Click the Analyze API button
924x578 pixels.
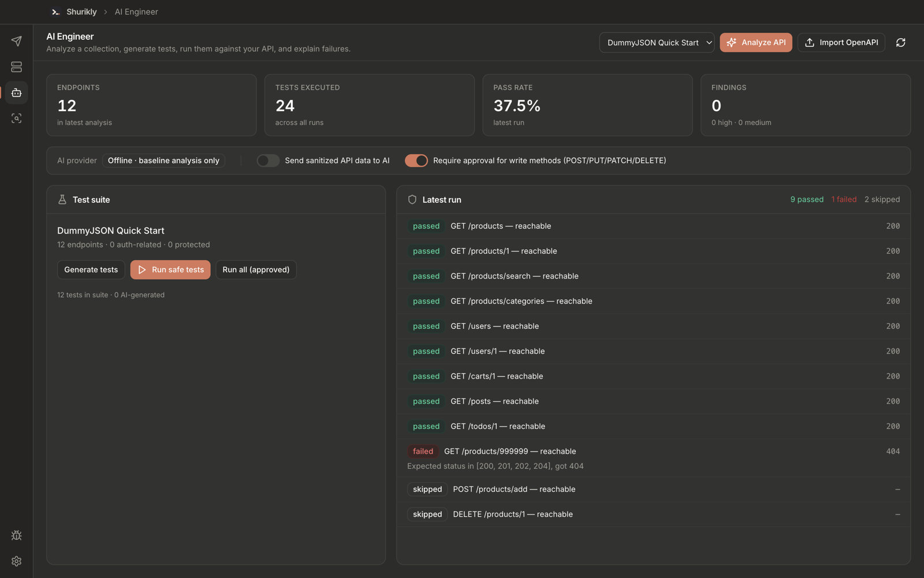(x=756, y=42)
